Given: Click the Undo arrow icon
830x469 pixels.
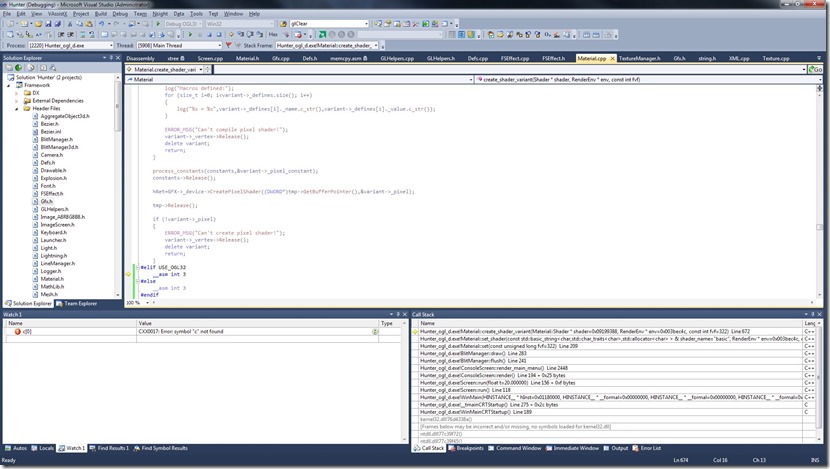Looking at the screenshot, I should click(101, 24).
